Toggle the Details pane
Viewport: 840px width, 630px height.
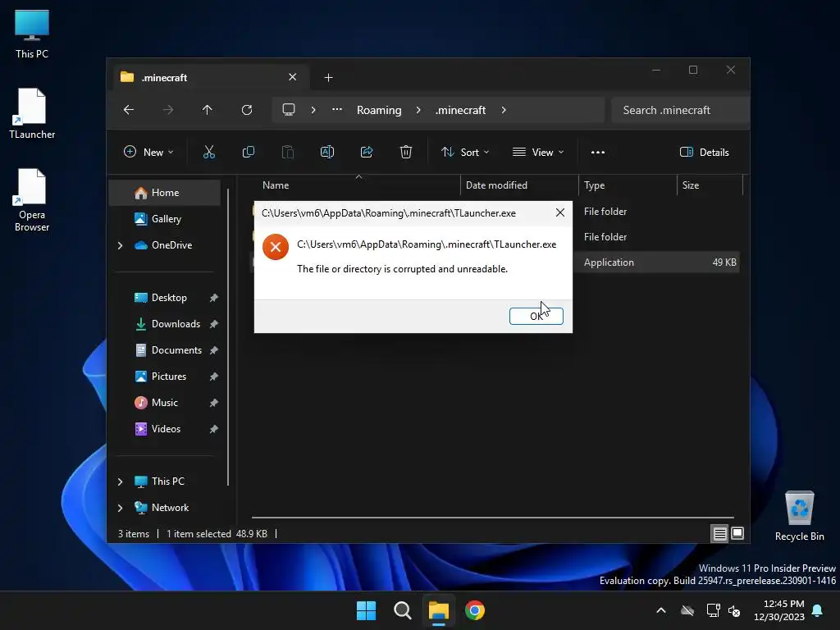tap(705, 152)
